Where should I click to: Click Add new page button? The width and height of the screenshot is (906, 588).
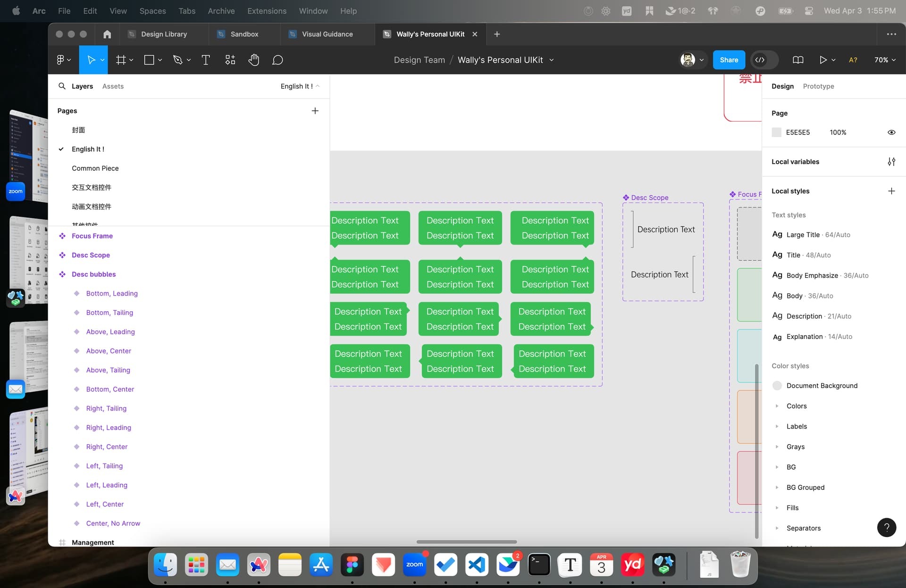[315, 110]
